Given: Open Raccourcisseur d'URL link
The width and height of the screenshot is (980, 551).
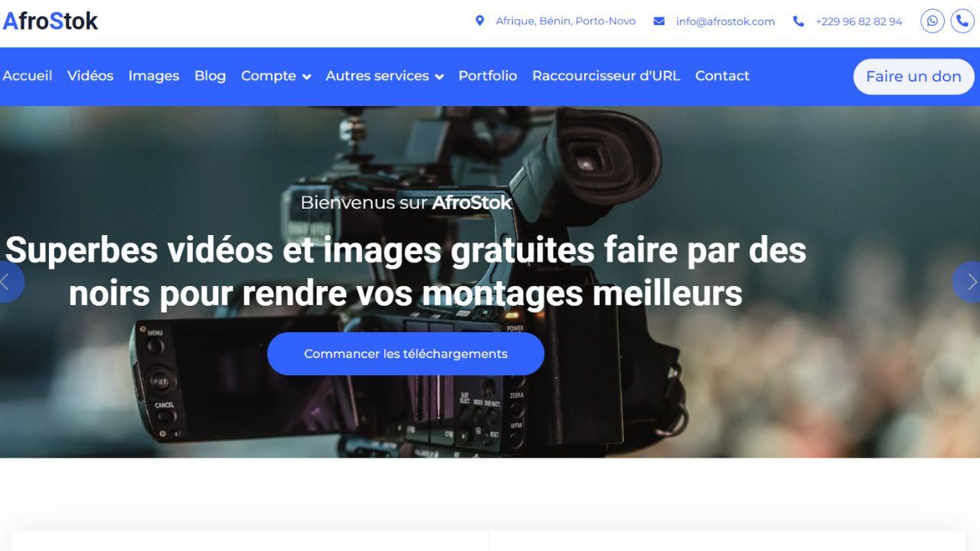Looking at the screenshot, I should [606, 76].
